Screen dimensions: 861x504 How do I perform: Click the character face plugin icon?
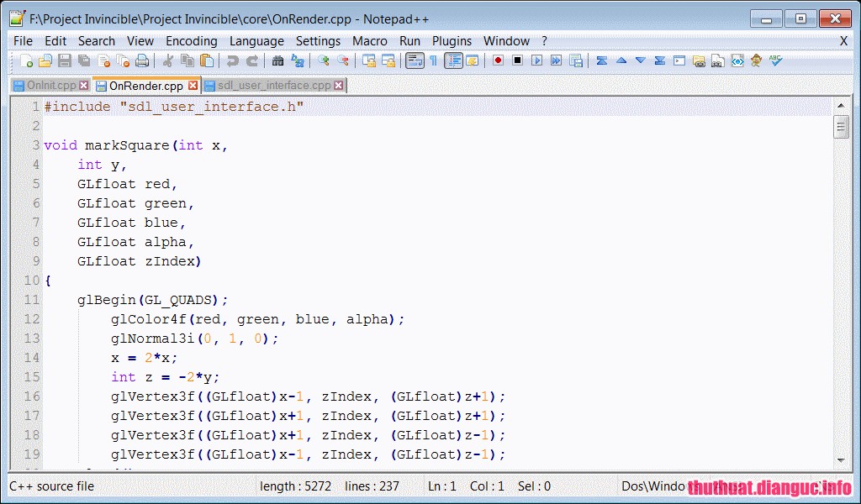757,60
